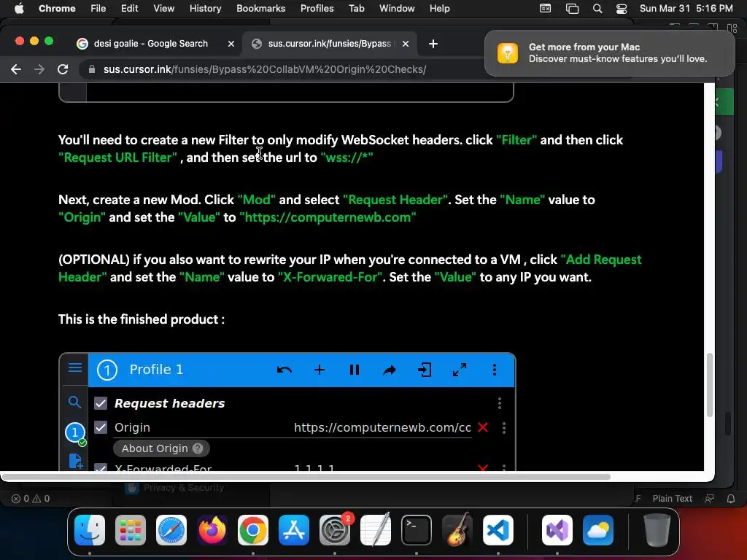Click the Profile 1 circle badge
Viewport: 747px width, 560px height.
coord(107,370)
